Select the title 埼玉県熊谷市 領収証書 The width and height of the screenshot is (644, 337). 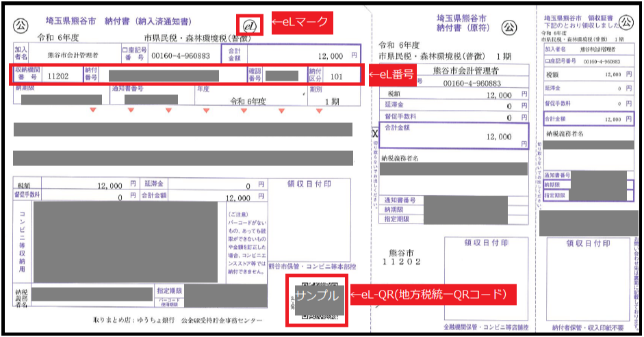[578, 18]
